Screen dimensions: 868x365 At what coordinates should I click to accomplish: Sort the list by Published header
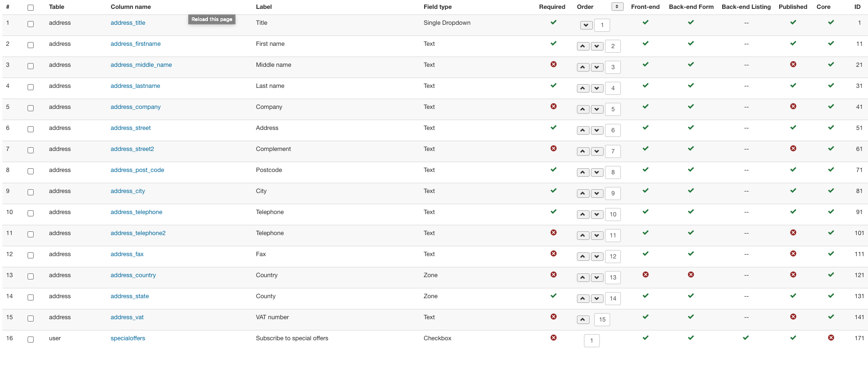(x=792, y=7)
